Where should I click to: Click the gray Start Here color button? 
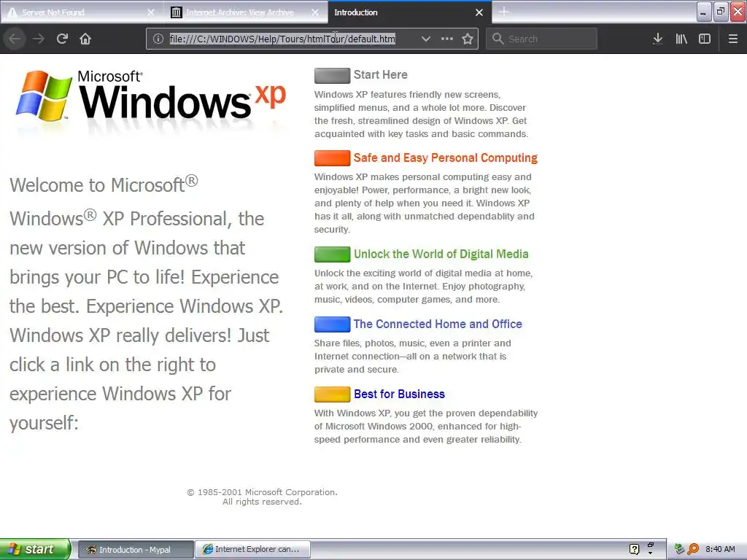332,76
